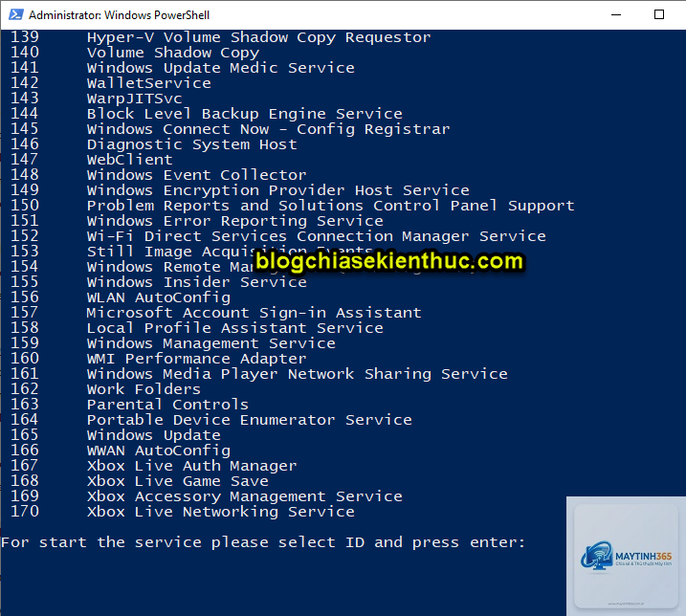Click the 'WLAN AutoConfig' entry
The width and height of the screenshot is (686, 616).
click(x=159, y=297)
